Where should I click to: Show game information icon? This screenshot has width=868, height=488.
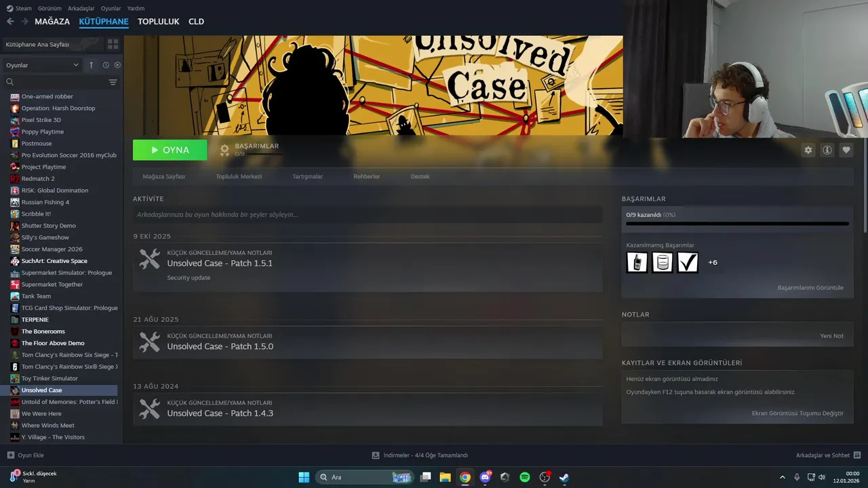827,150
